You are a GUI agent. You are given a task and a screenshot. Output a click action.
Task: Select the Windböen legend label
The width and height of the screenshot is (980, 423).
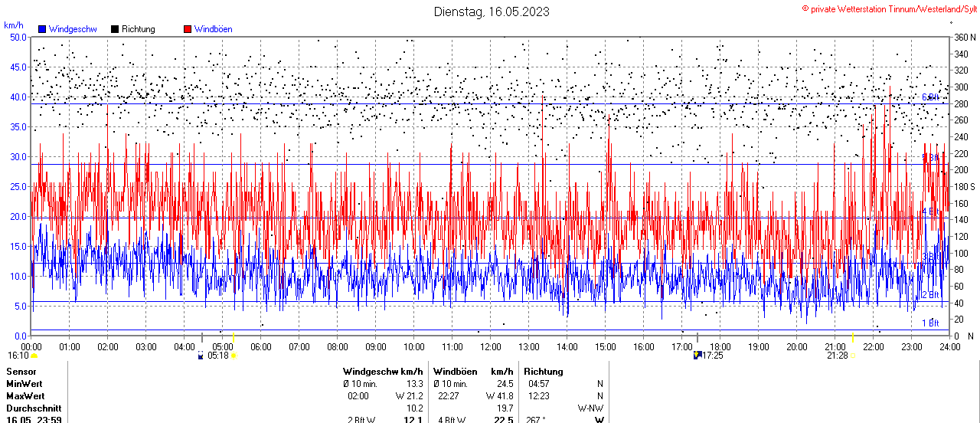pos(214,29)
